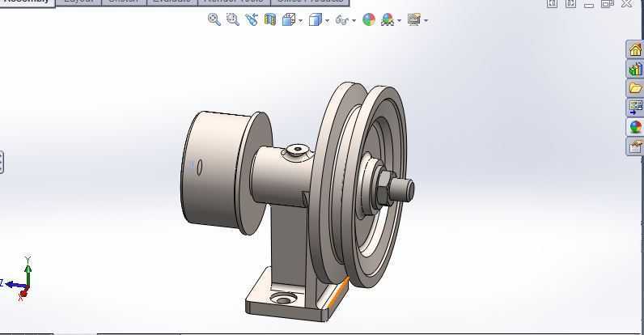644x335 pixels.
Task: Select the hex nut on the shaft
Action: (x=383, y=188)
